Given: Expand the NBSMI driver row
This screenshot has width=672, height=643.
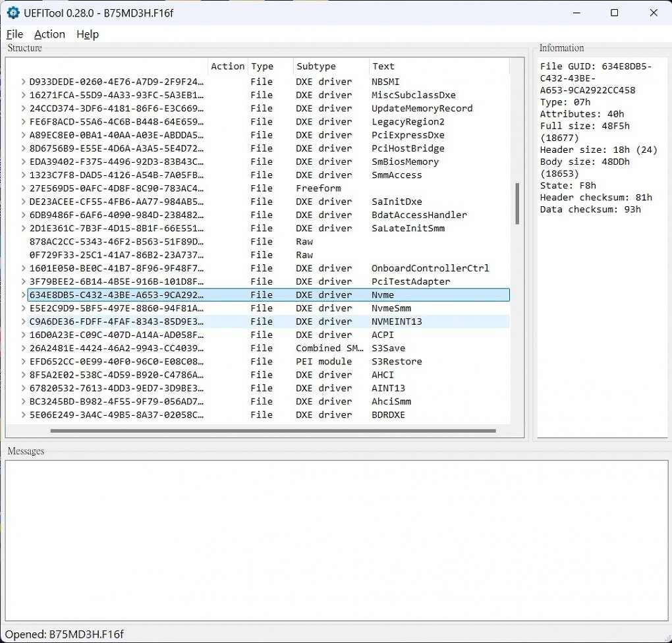Looking at the screenshot, I should click(x=24, y=82).
